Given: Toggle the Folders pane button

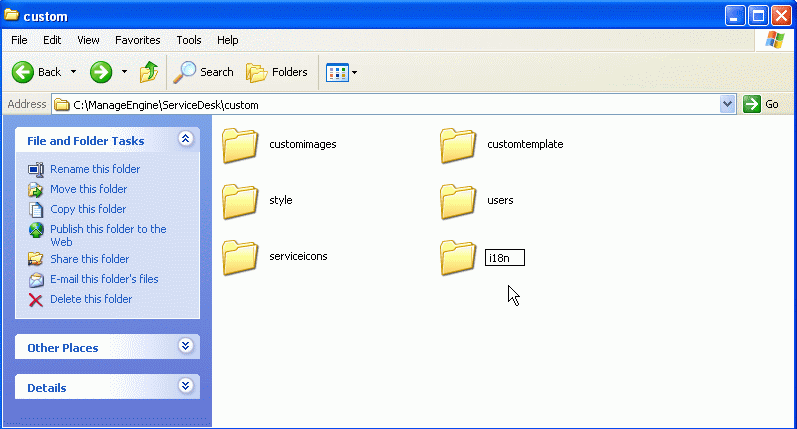Looking at the screenshot, I should (277, 72).
